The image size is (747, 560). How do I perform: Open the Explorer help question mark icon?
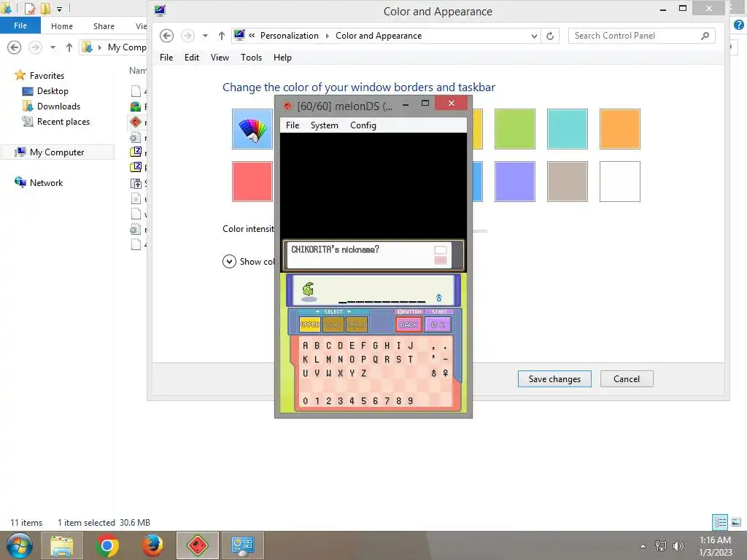pos(739,26)
